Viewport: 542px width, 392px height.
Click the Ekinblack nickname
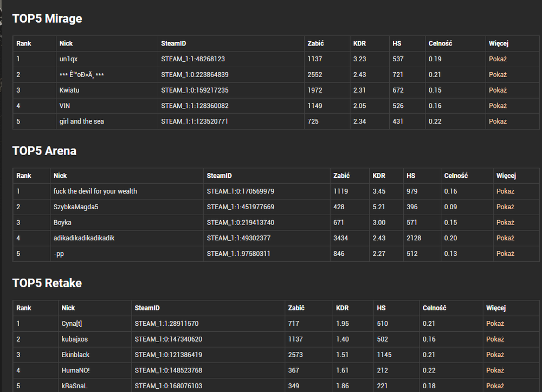pos(75,355)
